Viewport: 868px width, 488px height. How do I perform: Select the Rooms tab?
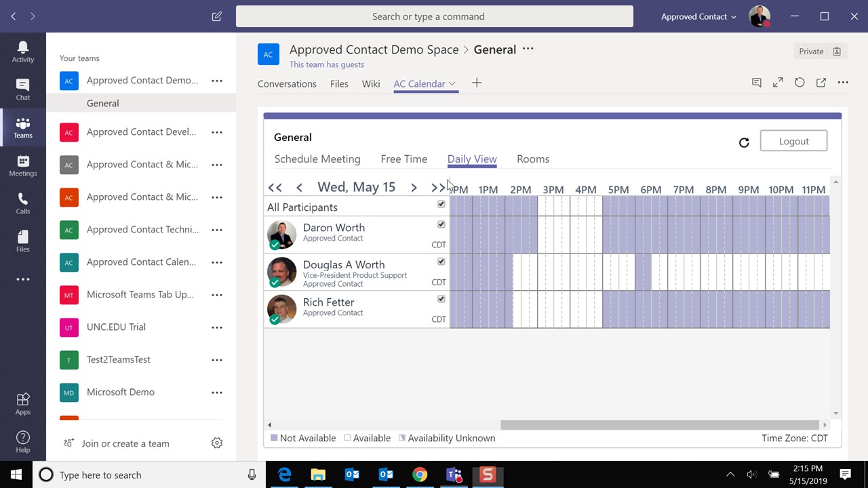click(533, 159)
